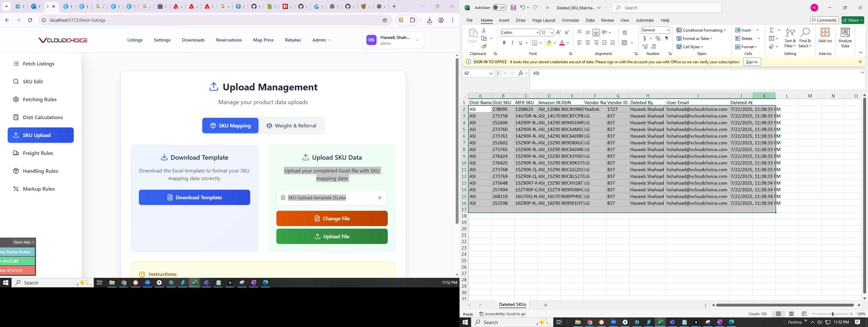868x327 pixels.
Task: Open the Fill Color swatch dropdown
Action: pos(555,43)
